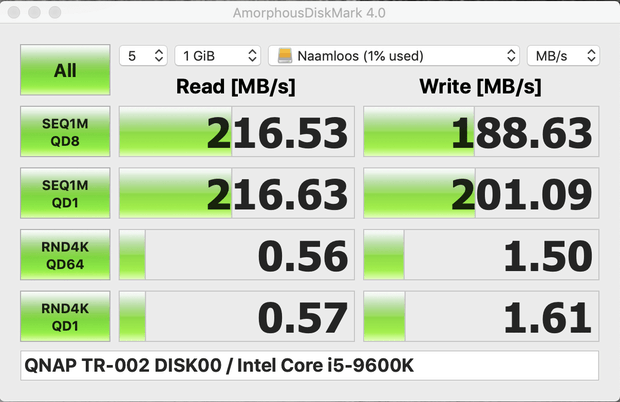The width and height of the screenshot is (620, 402).
Task: Open the Naamloos drive selector dropdown
Action: [394, 56]
